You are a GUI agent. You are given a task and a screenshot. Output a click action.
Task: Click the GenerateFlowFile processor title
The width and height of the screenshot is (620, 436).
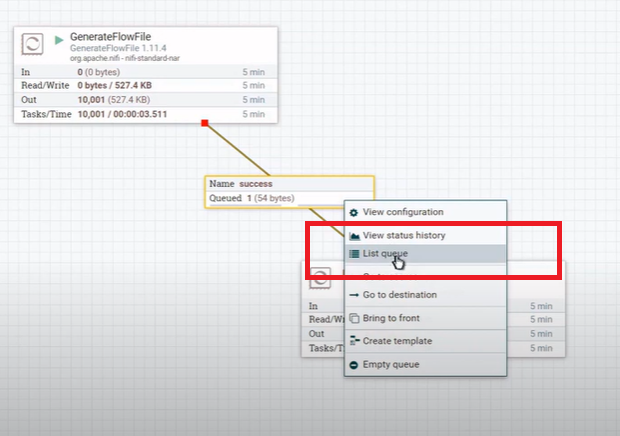pyautogui.click(x=110, y=37)
